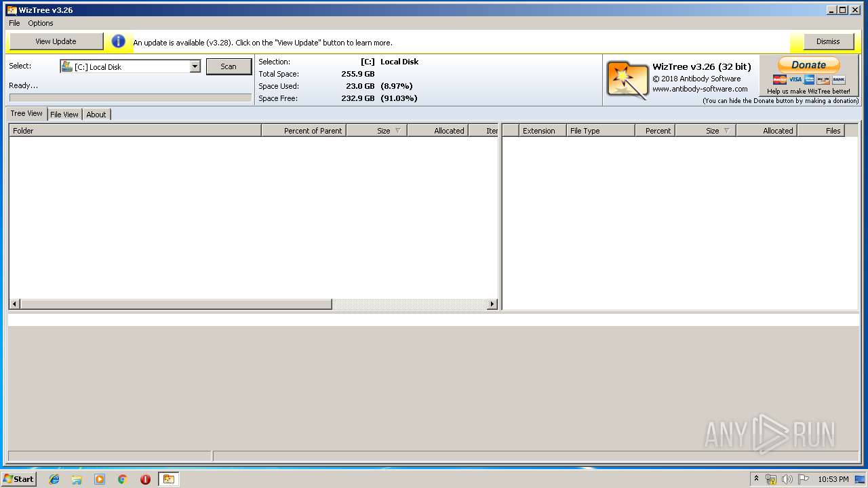Click horizontal scrollbar right arrow
Screen dimensions: 868x488
coord(492,304)
